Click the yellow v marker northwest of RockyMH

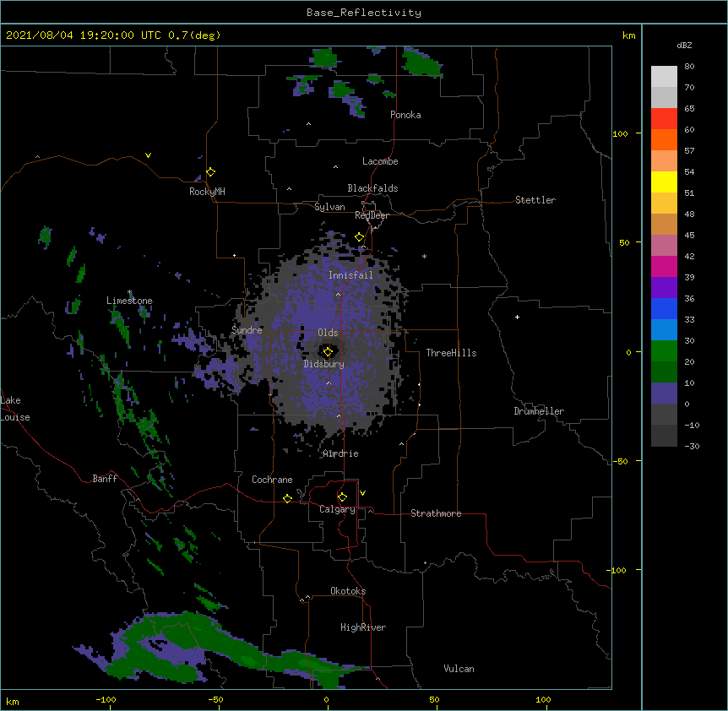click(148, 155)
